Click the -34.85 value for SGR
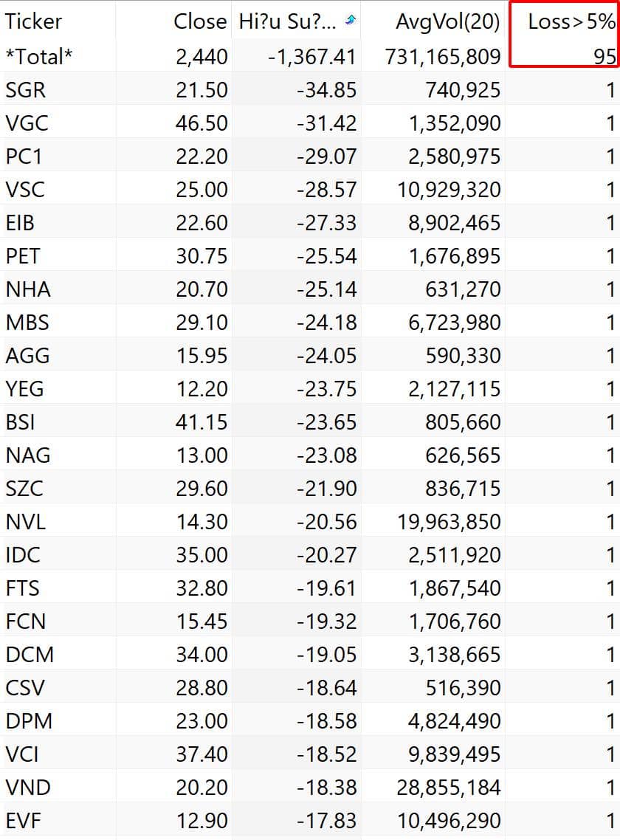Image resolution: width=620 pixels, height=840 pixels. tap(326, 90)
